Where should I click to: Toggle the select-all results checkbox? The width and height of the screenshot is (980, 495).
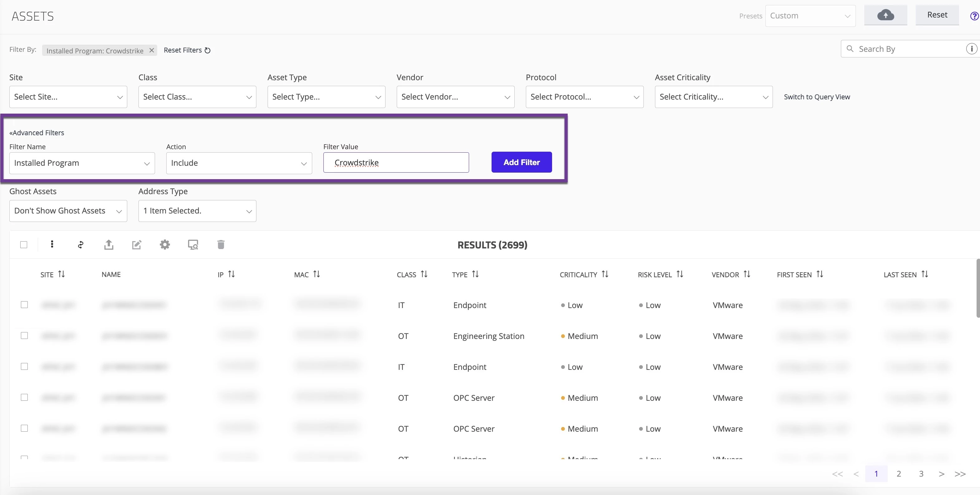click(x=24, y=245)
